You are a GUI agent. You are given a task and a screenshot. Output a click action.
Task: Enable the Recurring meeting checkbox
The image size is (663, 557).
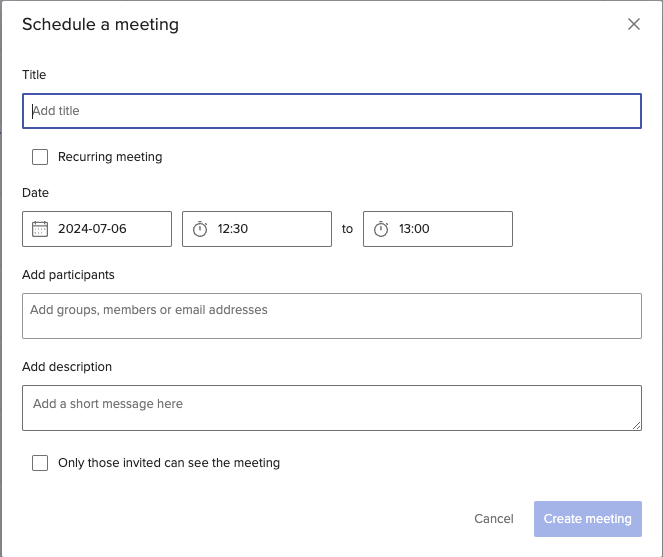point(40,157)
